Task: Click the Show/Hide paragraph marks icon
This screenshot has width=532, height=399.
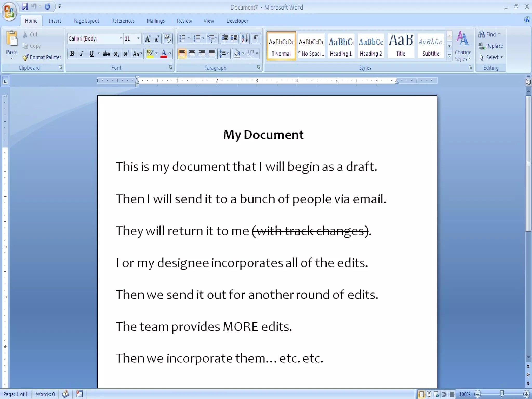Action: point(256,39)
